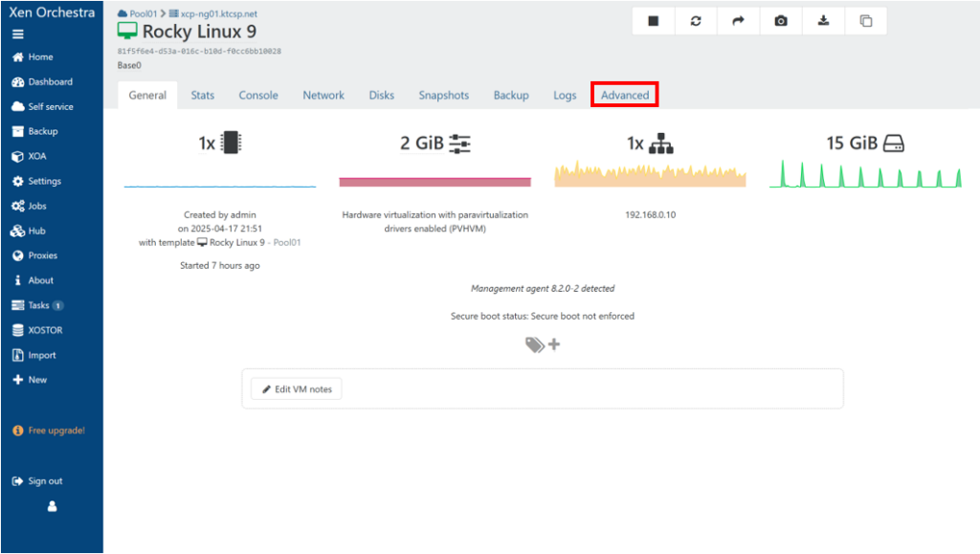Click the Reboot VM refresh icon

696,21
